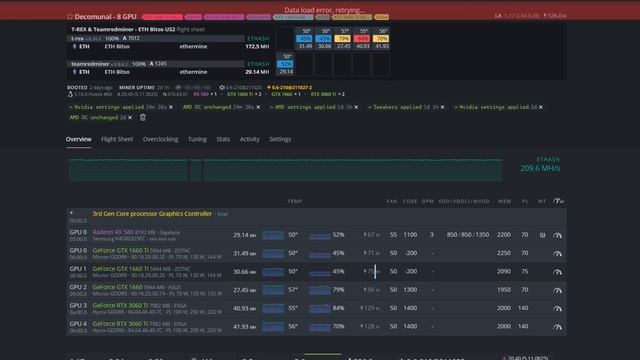
Task: Dismiss 'AMD OC unchanged 2d' message
Action: click(x=130, y=118)
